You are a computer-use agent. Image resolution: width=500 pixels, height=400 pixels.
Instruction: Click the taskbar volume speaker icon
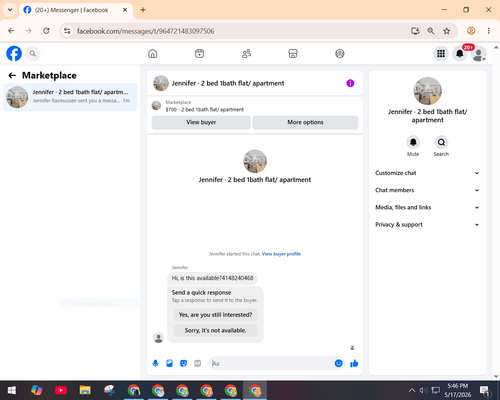pos(423,390)
